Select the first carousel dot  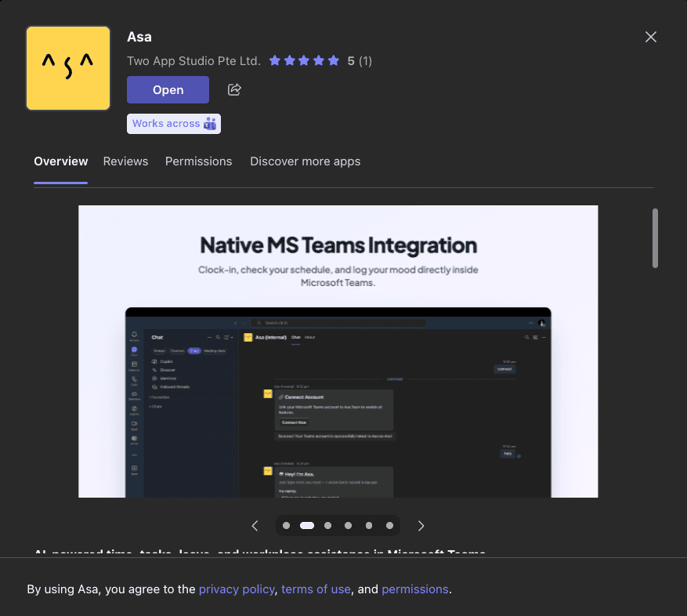pyautogui.click(x=287, y=526)
